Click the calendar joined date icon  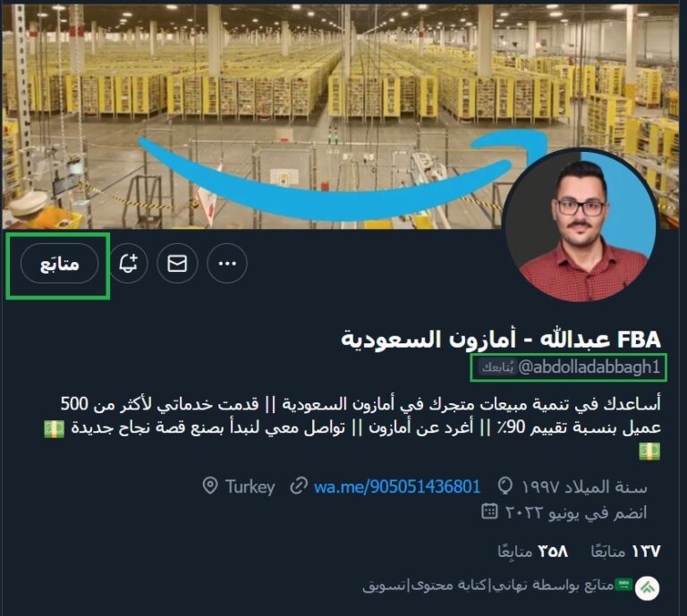pos(489,511)
